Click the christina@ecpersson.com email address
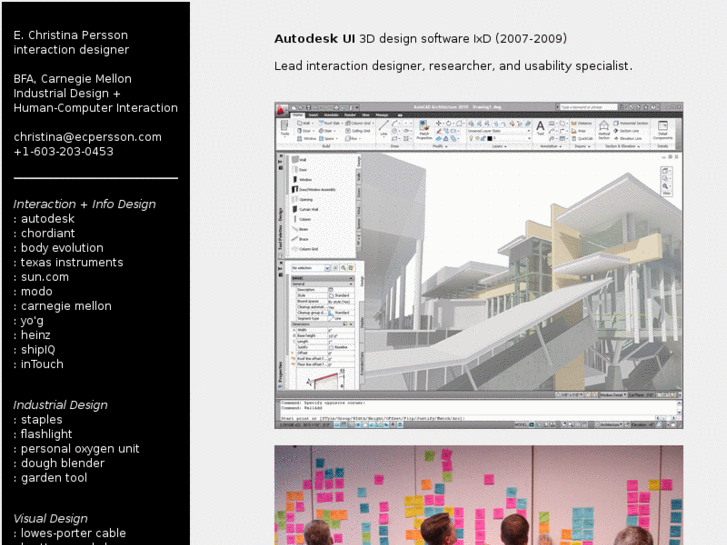The width and height of the screenshot is (727, 545). [88, 137]
